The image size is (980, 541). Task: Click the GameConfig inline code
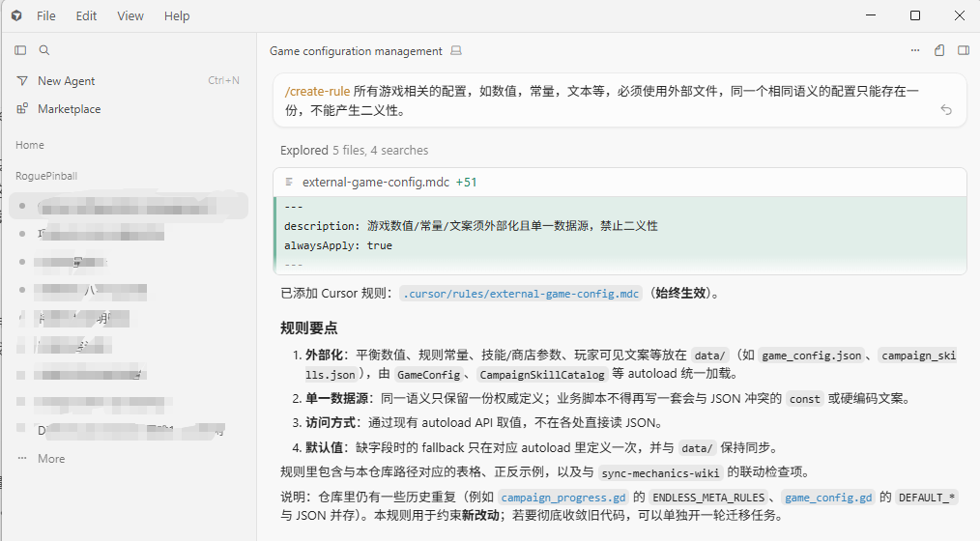[429, 375]
